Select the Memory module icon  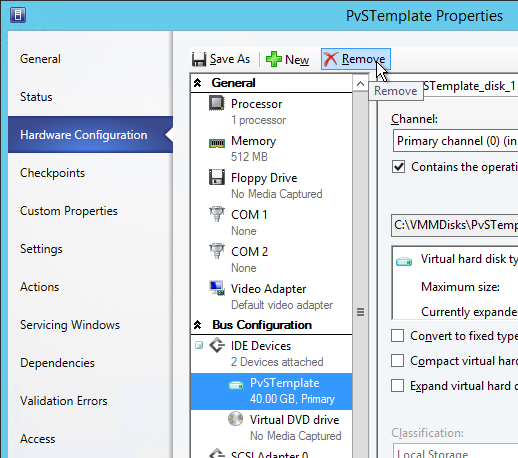coord(217,144)
